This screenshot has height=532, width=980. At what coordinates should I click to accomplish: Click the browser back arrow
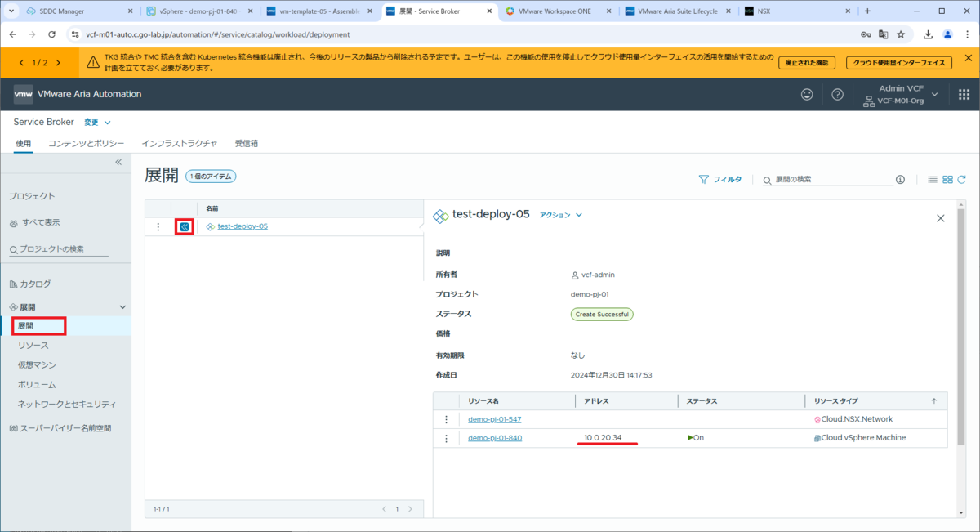coord(13,34)
